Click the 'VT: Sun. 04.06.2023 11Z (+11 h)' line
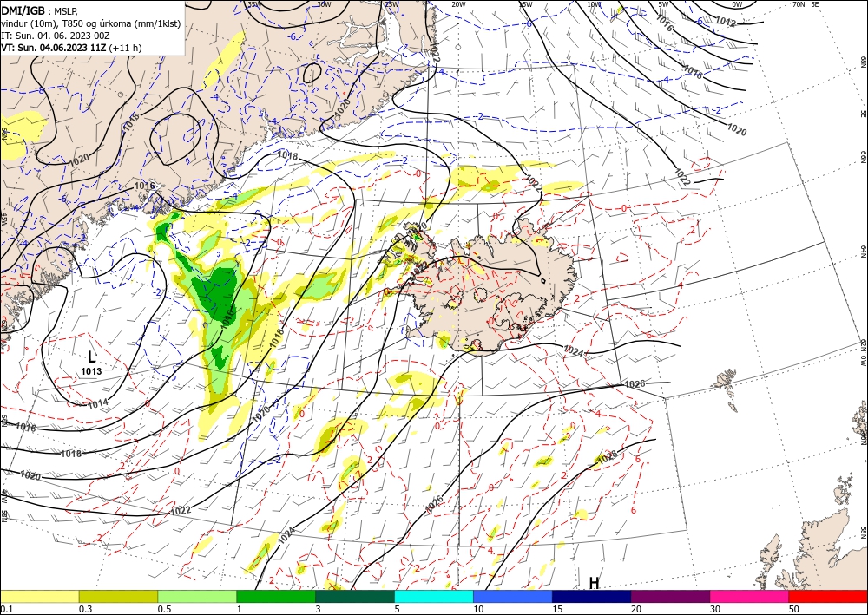 (x=71, y=48)
